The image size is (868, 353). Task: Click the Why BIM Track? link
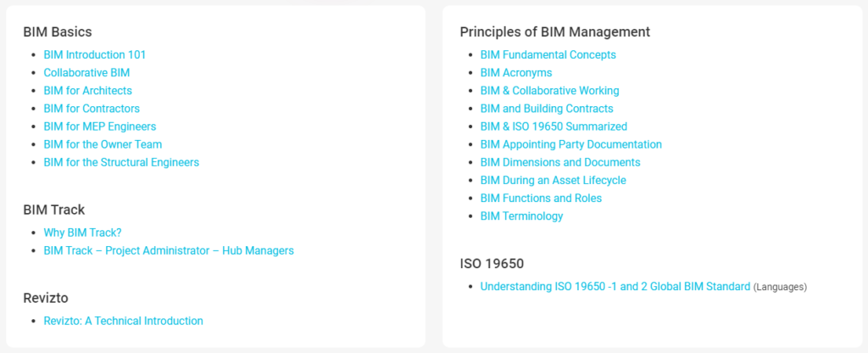[x=82, y=233]
